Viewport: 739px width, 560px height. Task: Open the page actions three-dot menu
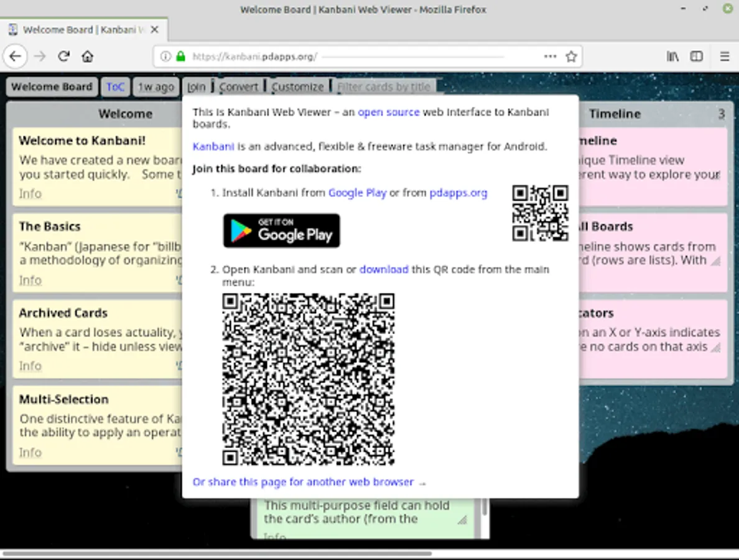tap(550, 57)
